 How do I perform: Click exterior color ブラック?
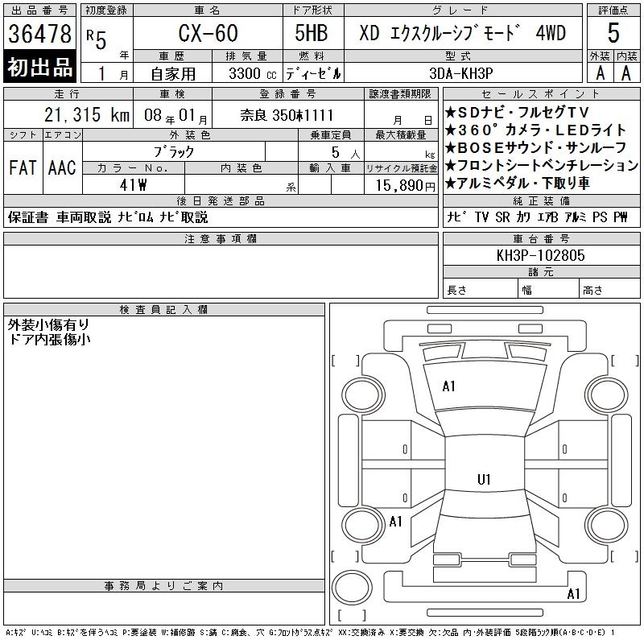pyautogui.click(x=174, y=152)
